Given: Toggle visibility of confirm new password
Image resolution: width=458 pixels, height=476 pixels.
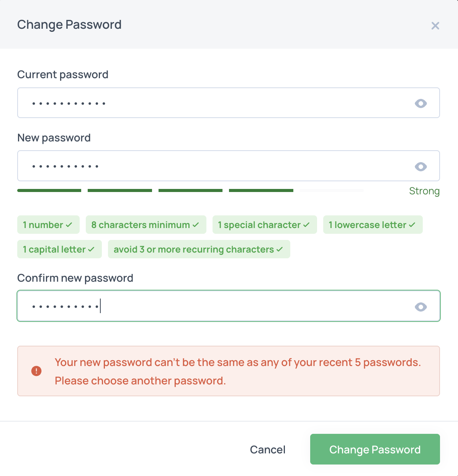Looking at the screenshot, I should click(x=420, y=307).
